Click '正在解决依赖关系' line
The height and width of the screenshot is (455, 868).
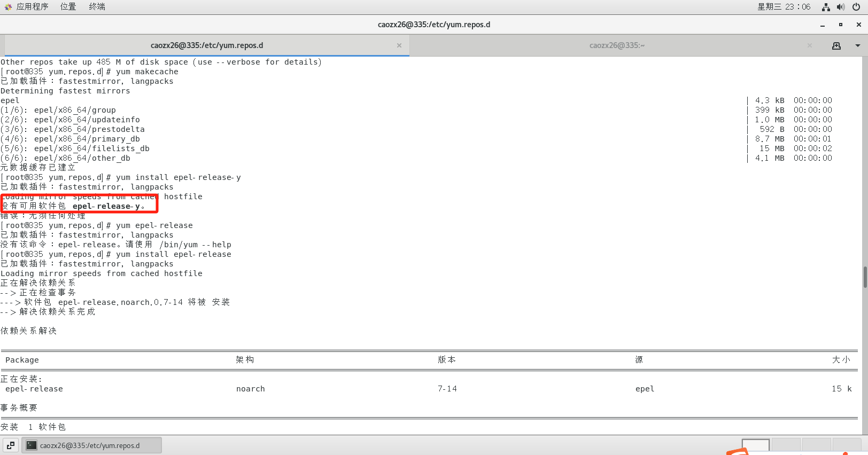(x=38, y=283)
